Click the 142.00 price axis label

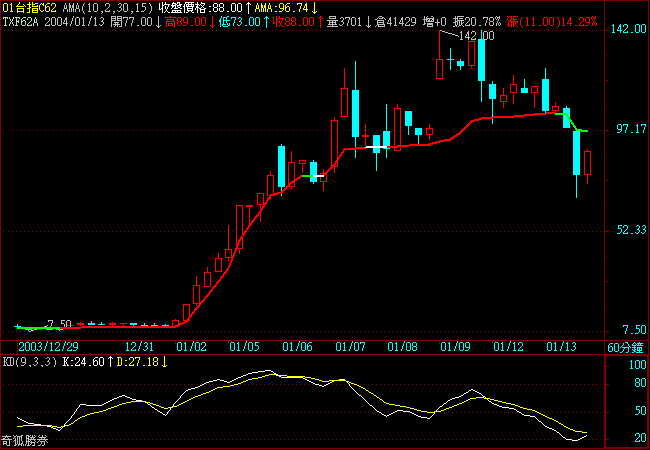click(x=628, y=29)
